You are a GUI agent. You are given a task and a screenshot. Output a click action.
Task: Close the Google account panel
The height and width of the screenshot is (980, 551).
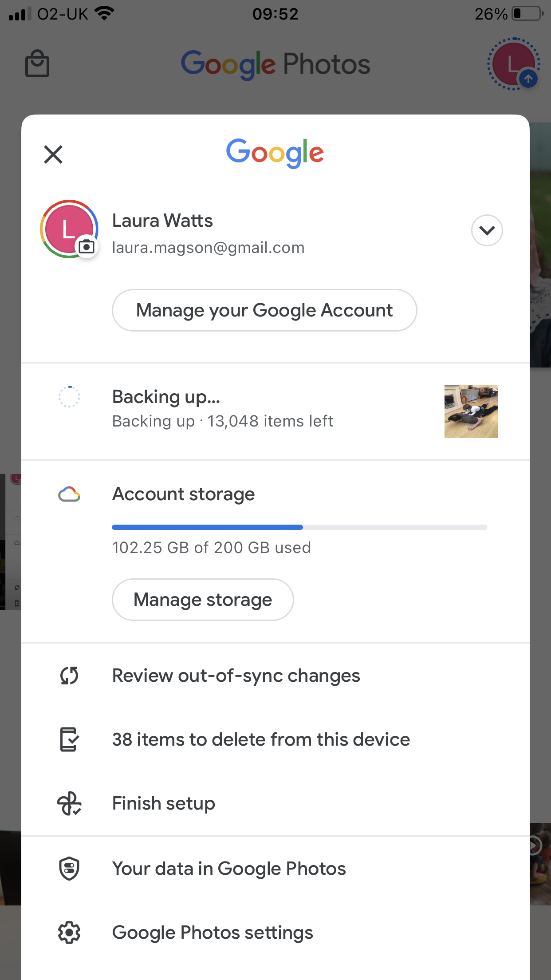pos(53,154)
